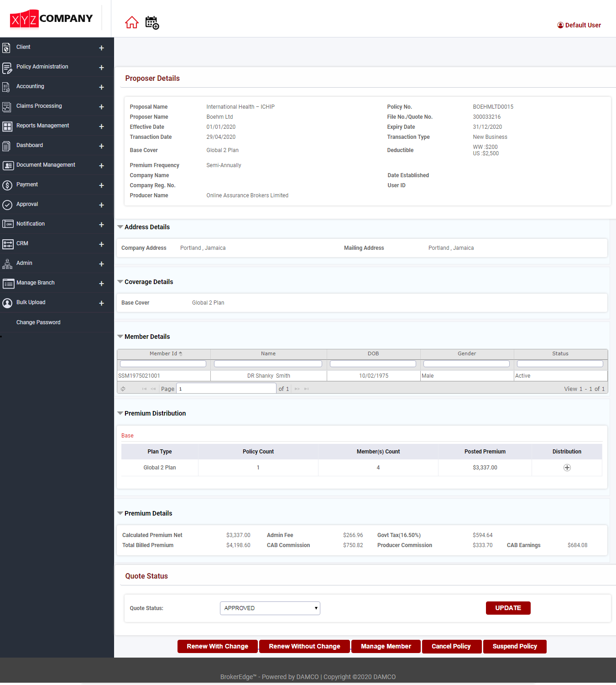The height and width of the screenshot is (685, 616).
Task: Click the CRM sidebar icon
Action: [x=8, y=244]
